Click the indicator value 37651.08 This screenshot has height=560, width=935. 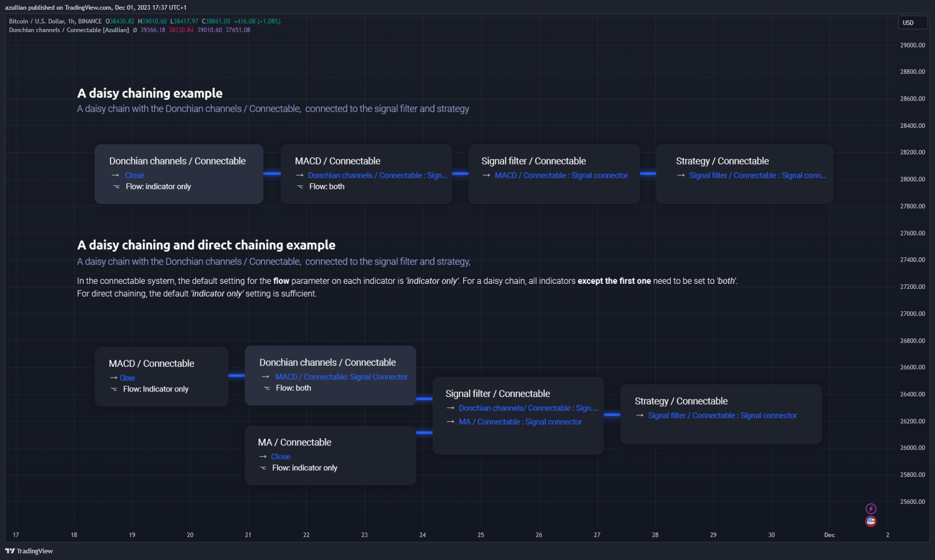click(238, 30)
